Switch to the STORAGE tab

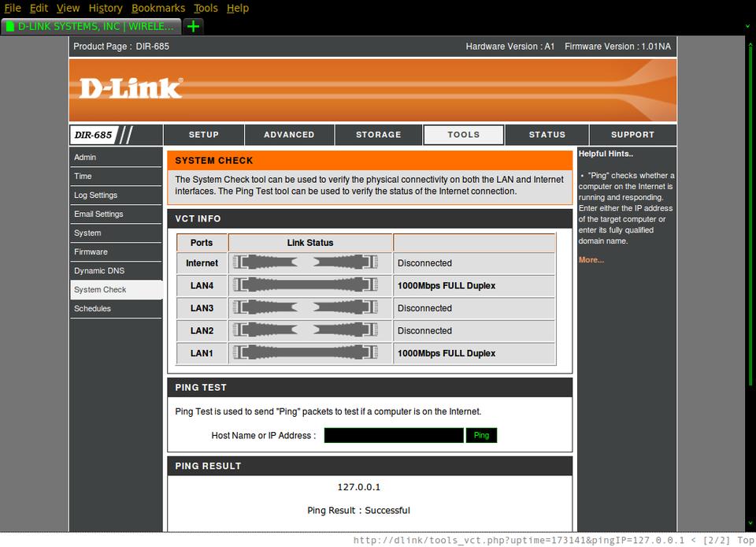pos(379,135)
